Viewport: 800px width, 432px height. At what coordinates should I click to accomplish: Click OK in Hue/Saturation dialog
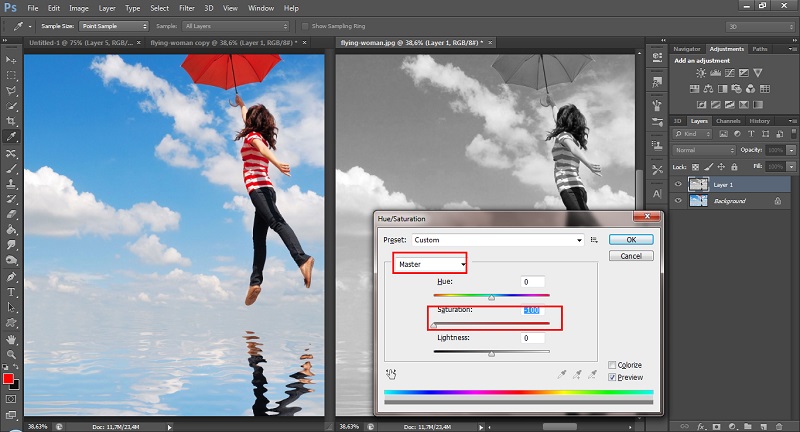tap(631, 240)
